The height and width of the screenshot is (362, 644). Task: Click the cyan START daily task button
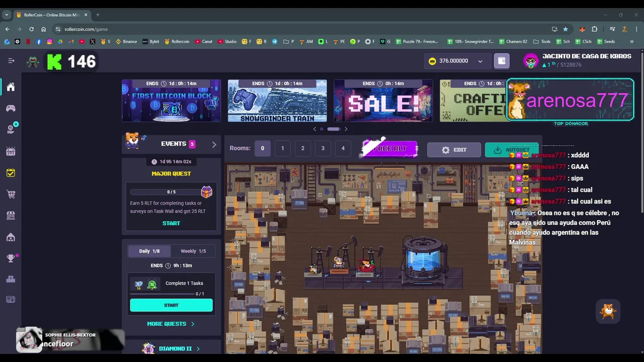[x=171, y=305]
